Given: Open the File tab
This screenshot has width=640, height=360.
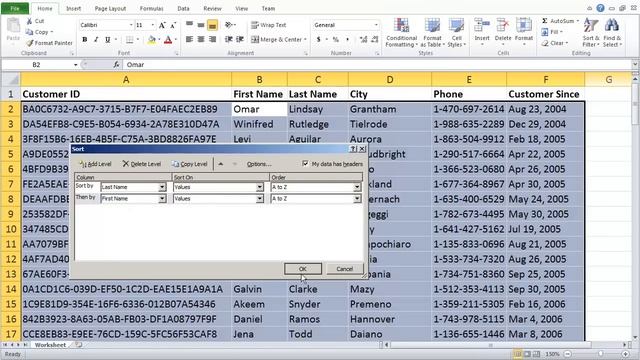Looking at the screenshot, I should coord(15,9).
